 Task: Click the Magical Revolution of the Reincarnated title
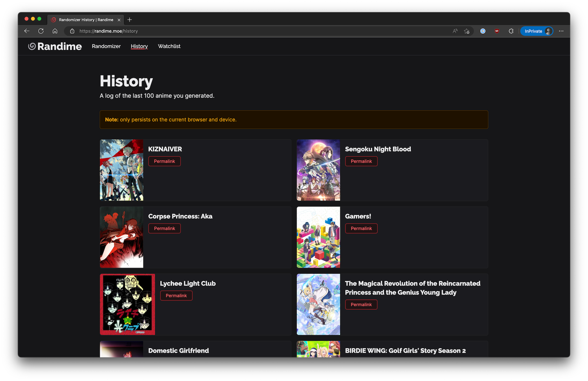click(x=413, y=288)
